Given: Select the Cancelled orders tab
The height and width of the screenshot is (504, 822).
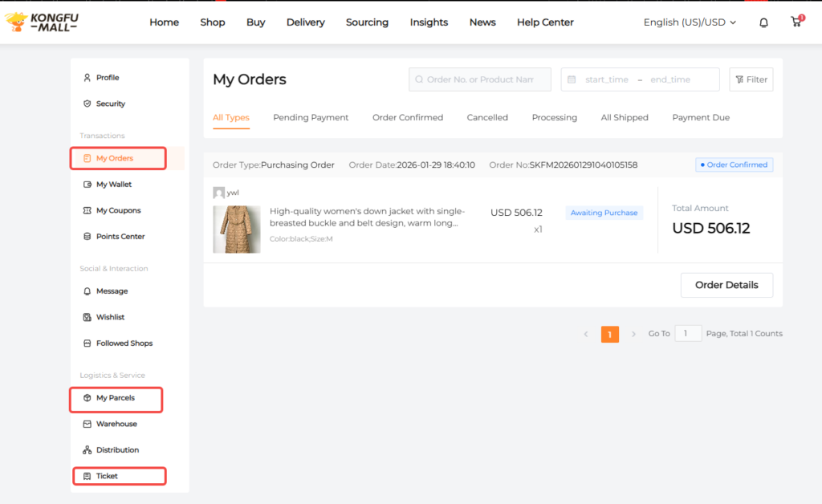Looking at the screenshot, I should (x=487, y=117).
